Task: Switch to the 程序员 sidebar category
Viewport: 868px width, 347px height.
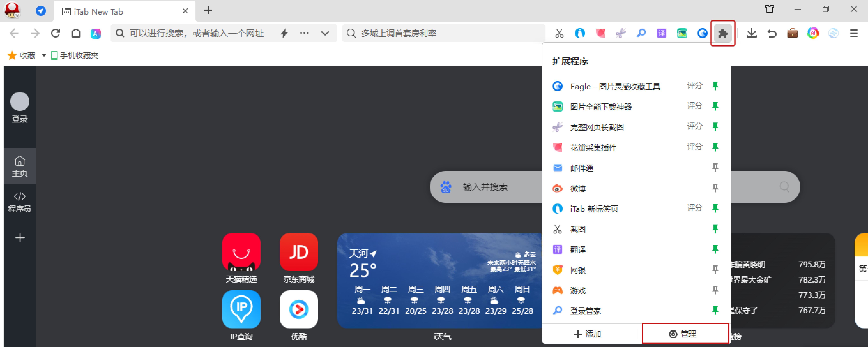Action: click(19, 202)
